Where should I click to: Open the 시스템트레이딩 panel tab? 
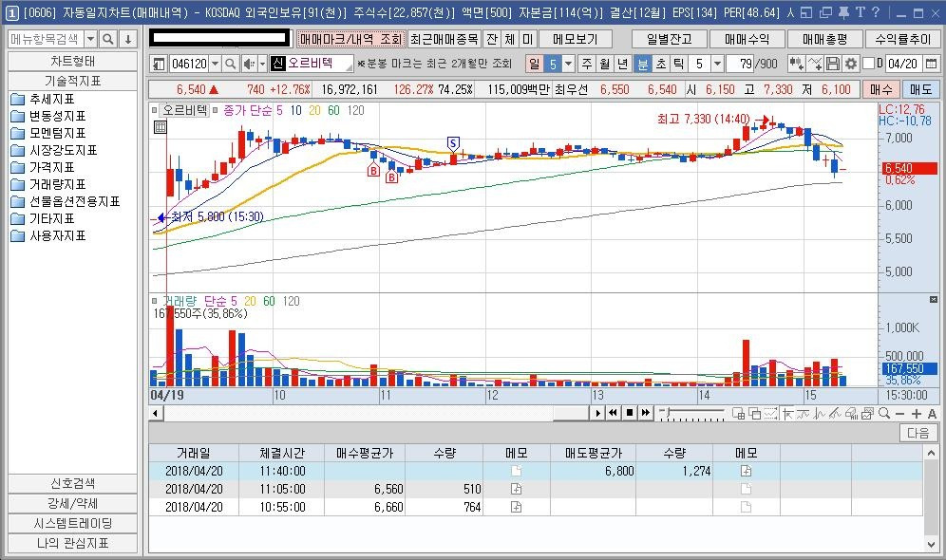pyautogui.click(x=72, y=523)
